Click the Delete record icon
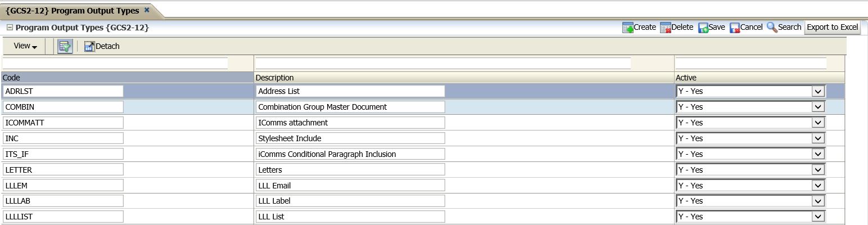This screenshot has width=868, height=225. 666,28
